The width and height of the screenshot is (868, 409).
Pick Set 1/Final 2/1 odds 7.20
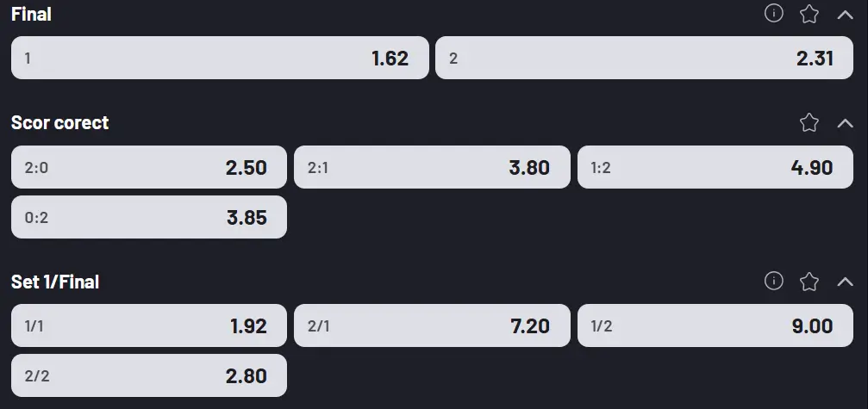[432, 325]
